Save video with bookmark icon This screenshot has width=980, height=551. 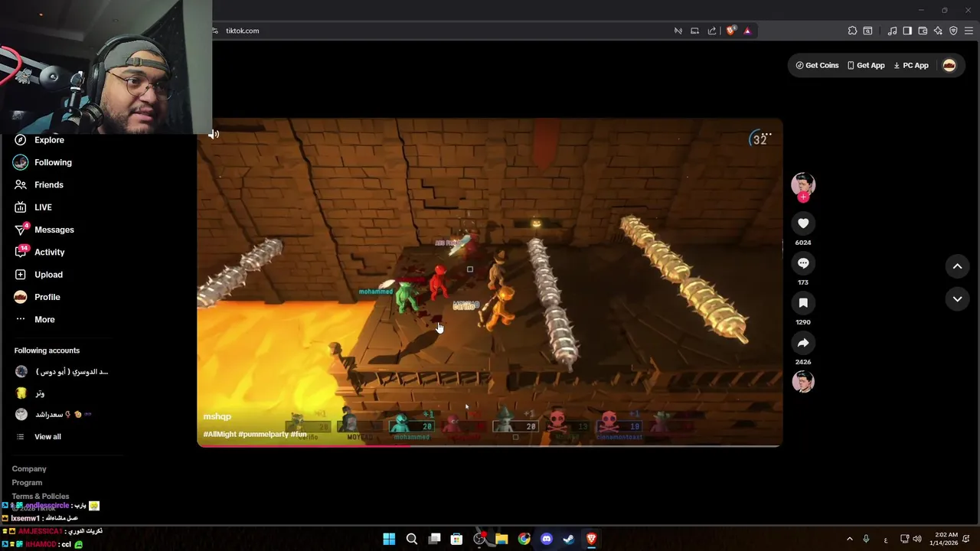point(803,303)
